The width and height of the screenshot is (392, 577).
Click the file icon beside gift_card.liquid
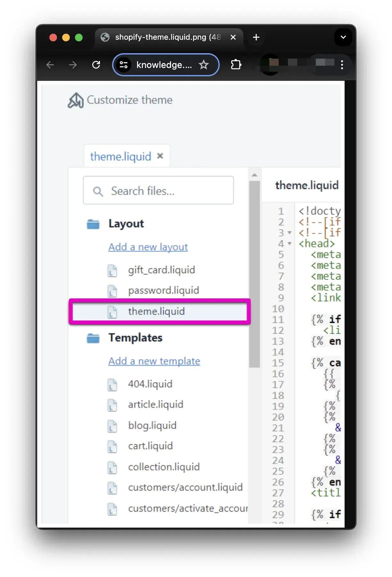112,271
